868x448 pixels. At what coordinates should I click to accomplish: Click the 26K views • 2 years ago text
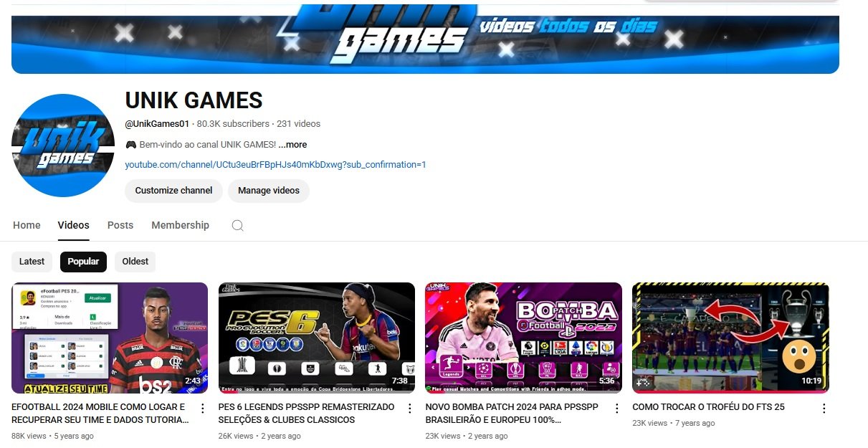coord(259,436)
